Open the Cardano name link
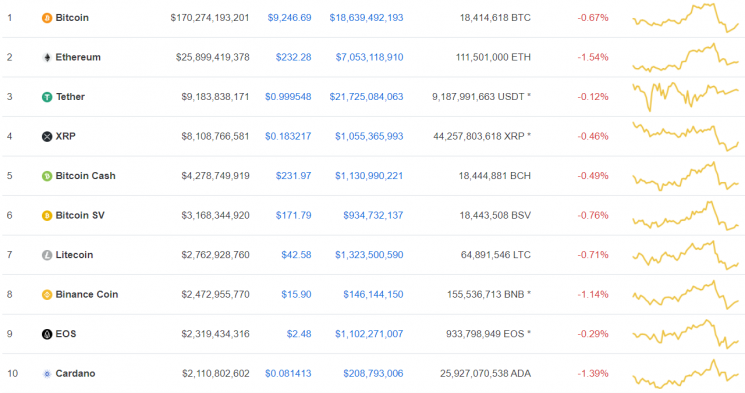The height and width of the screenshot is (393, 745). [75, 374]
